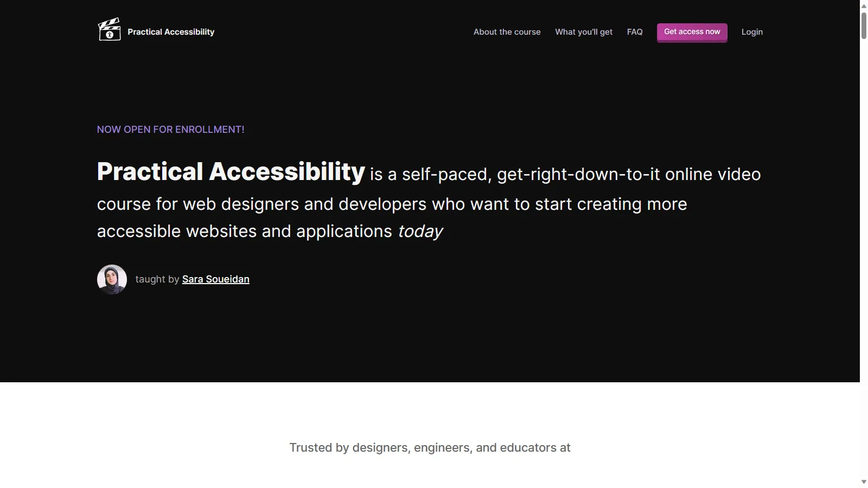Go to What you'll get
This screenshot has height=488, width=868.
(x=583, y=32)
